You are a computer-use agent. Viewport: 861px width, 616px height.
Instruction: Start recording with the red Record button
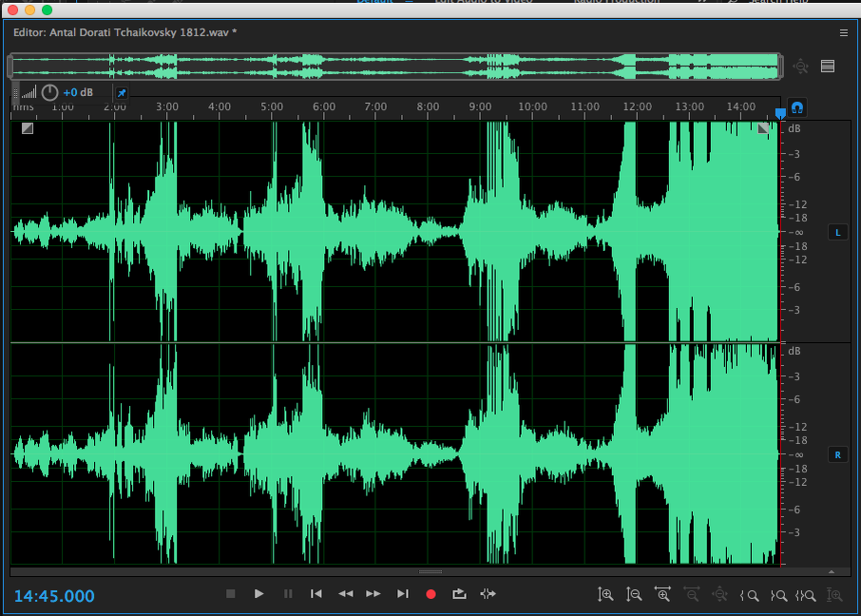tap(431, 594)
